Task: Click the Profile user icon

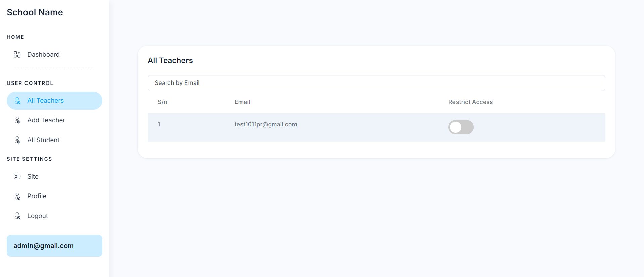Action: (17, 196)
